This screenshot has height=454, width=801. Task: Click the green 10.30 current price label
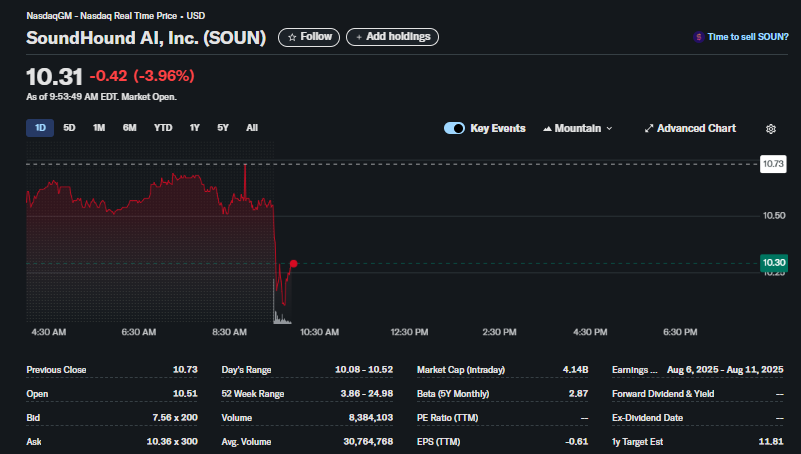click(773, 263)
